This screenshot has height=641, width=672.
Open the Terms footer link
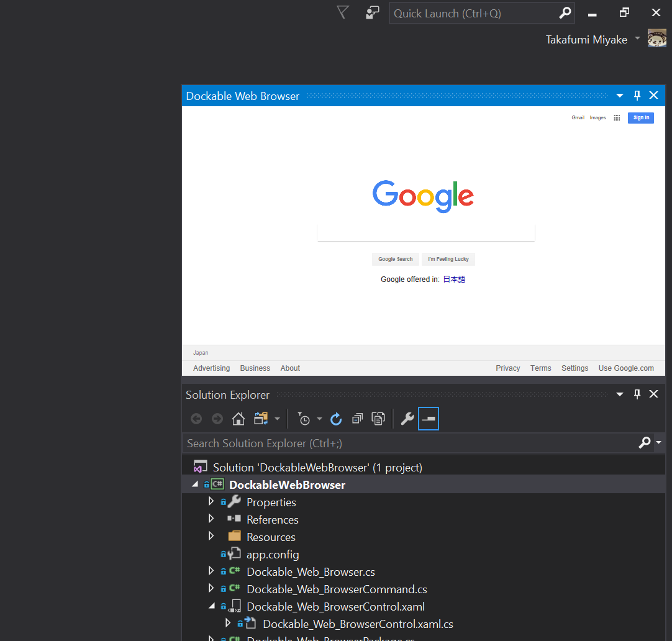coord(540,368)
